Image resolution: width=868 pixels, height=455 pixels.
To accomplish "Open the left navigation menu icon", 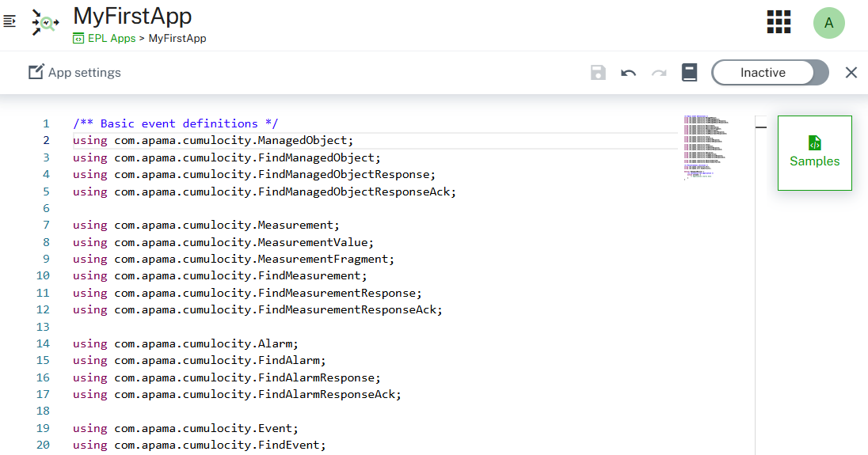I will point(10,21).
